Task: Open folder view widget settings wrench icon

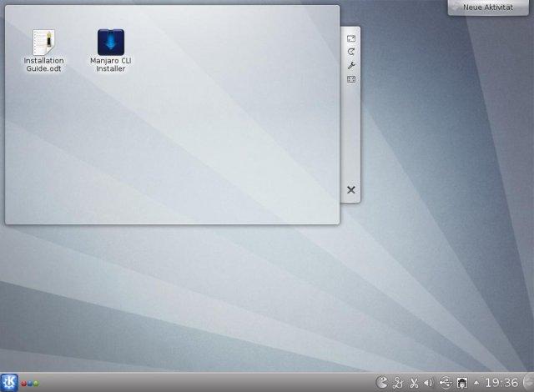Action: pos(351,65)
